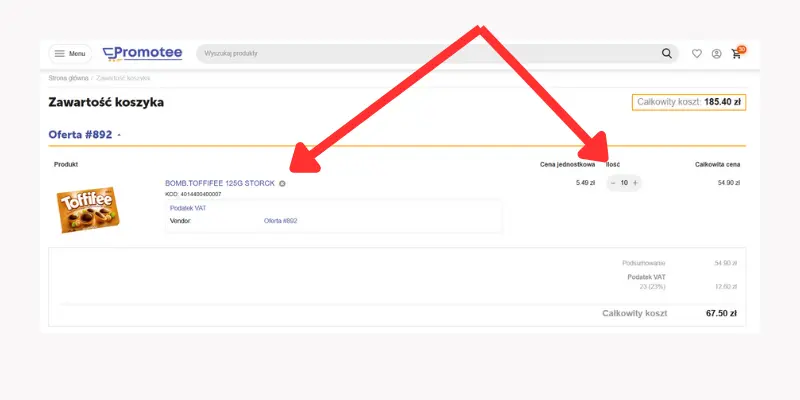Screen dimensions: 800x400
Task: Click the cart item count badge
Action: coord(742,48)
